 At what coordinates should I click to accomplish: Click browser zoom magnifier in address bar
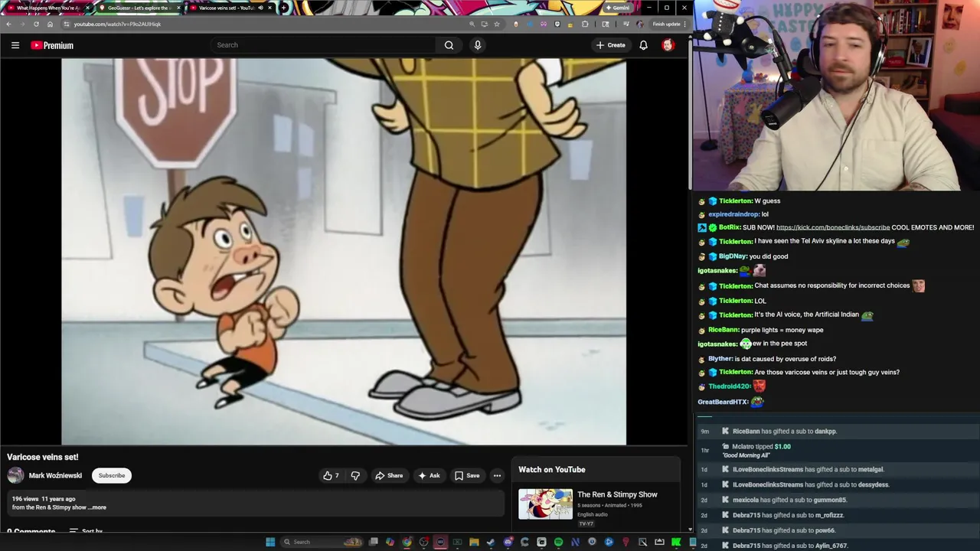pos(472,24)
